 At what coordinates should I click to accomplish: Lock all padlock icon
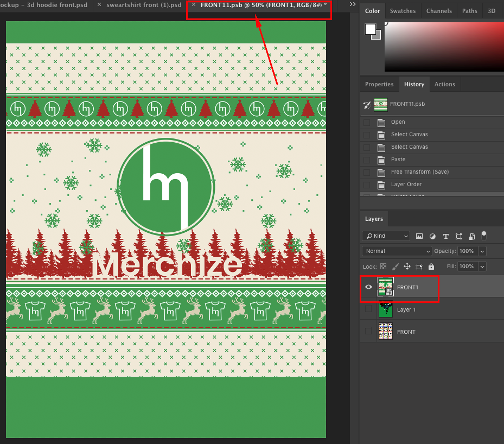tap(431, 267)
